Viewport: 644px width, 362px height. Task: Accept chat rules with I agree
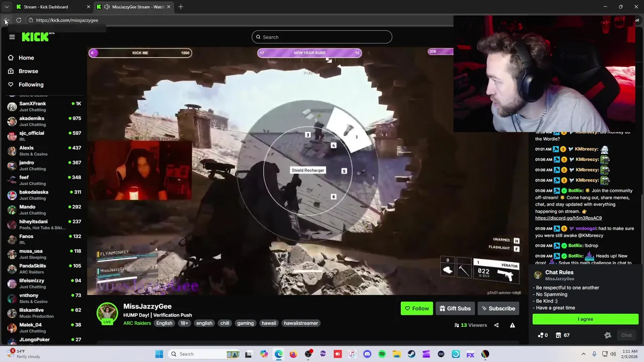586,319
